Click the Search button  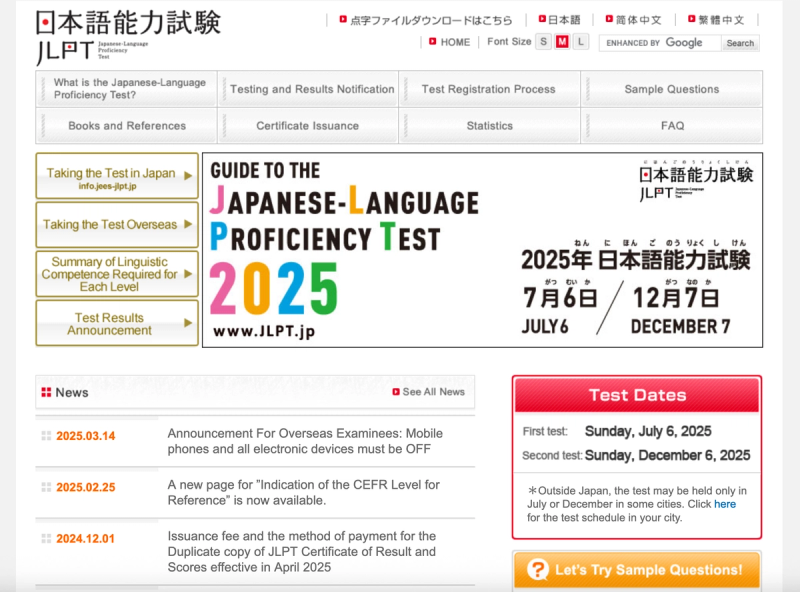click(740, 43)
